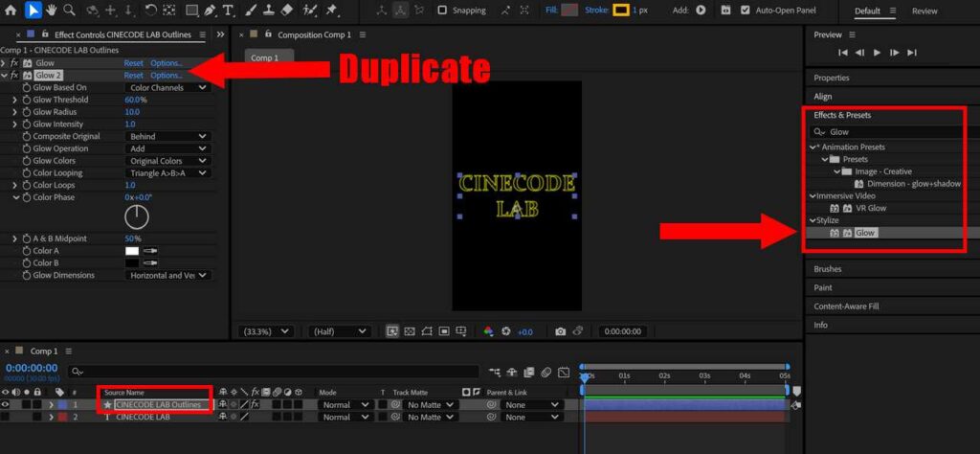Select the Rotation tool
Viewport: 980px width, 454px height.
[x=150, y=10]
